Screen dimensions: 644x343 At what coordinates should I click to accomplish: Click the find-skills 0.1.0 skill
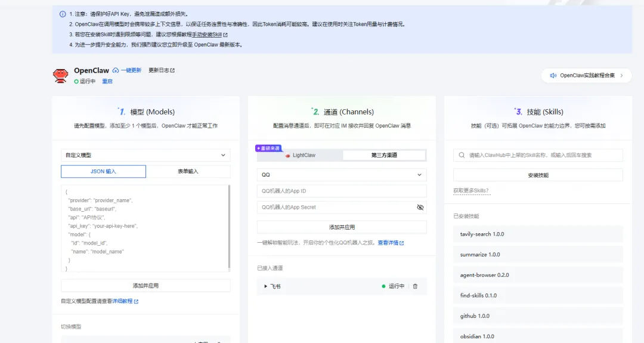click(538, 295)
